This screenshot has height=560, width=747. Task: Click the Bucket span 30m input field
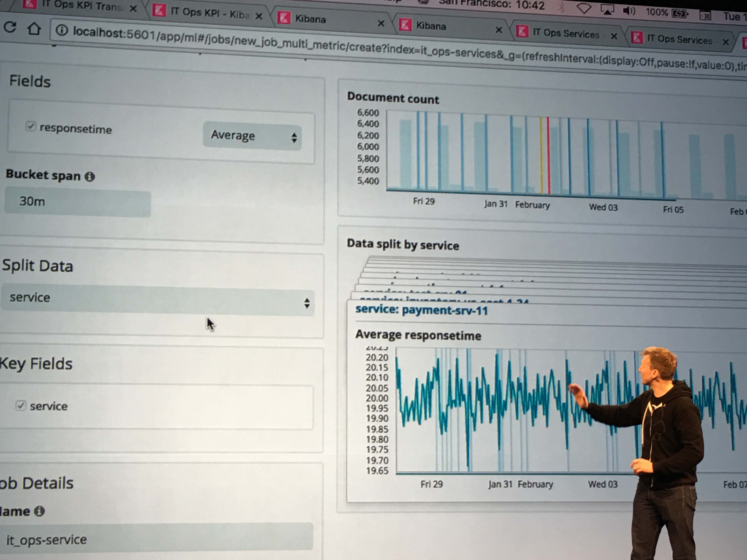pos(78,202)
